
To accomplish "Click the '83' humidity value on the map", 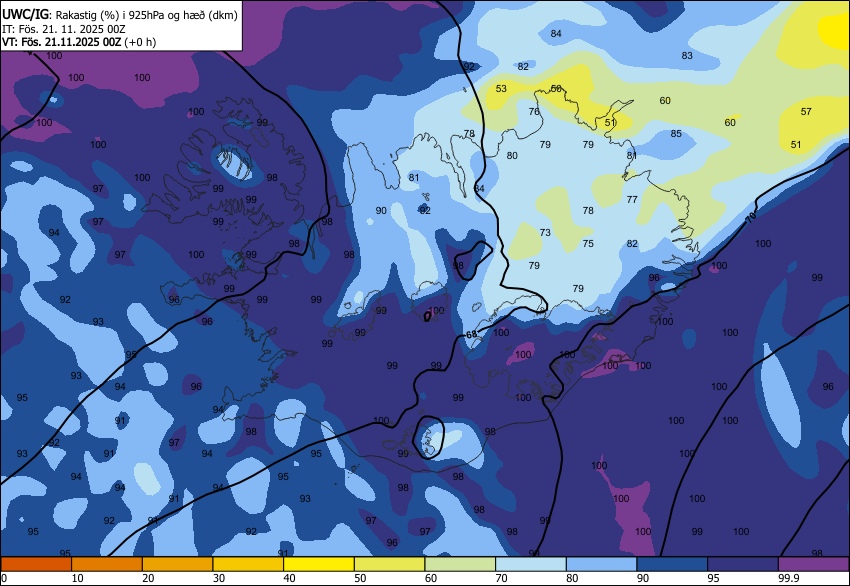I will click(687, 56).
